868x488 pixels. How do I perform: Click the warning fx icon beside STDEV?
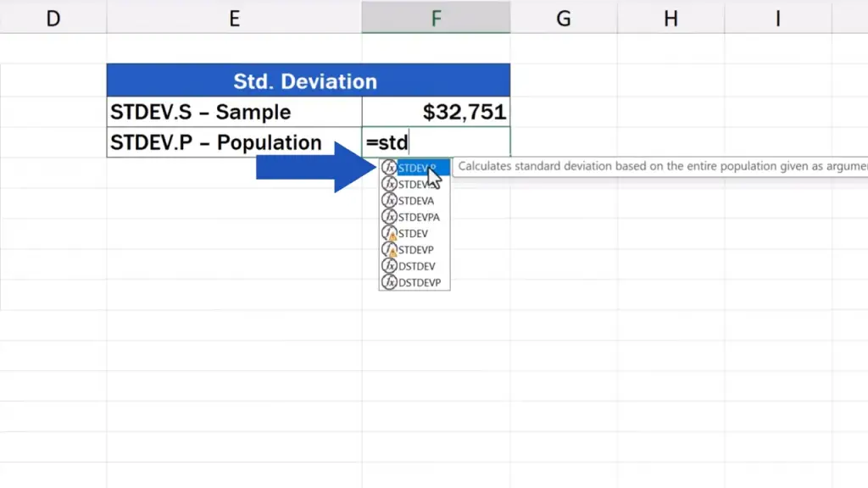click(389, 233)
